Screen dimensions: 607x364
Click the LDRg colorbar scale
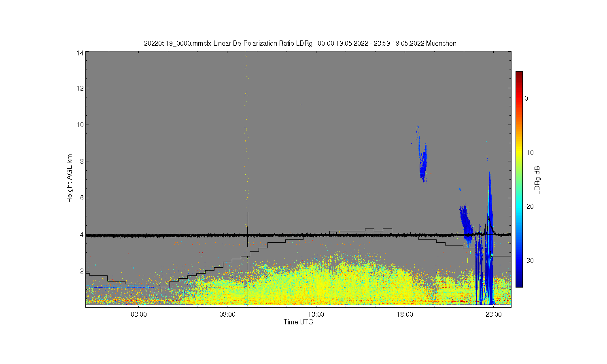coord(519,179)
